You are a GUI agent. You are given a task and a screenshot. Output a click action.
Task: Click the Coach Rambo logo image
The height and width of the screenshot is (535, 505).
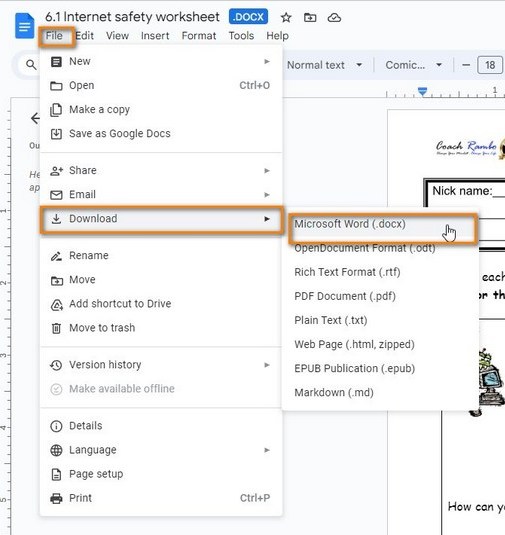[x=470, y=148]
